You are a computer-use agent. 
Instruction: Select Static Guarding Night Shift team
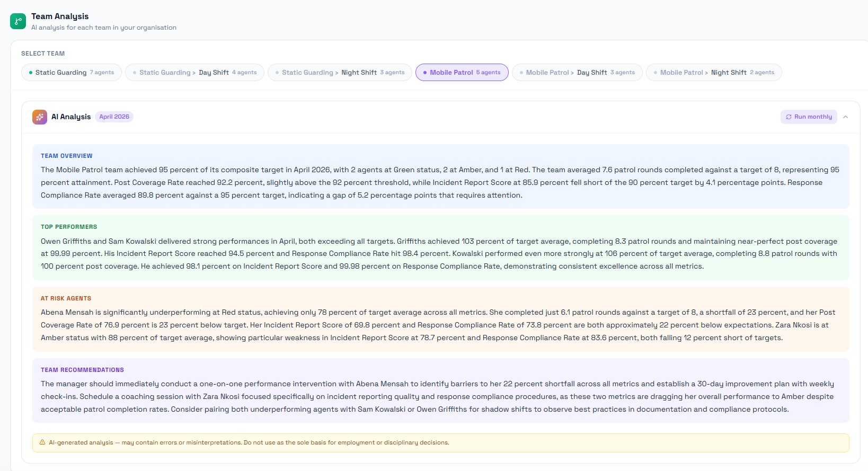(340, 73)
